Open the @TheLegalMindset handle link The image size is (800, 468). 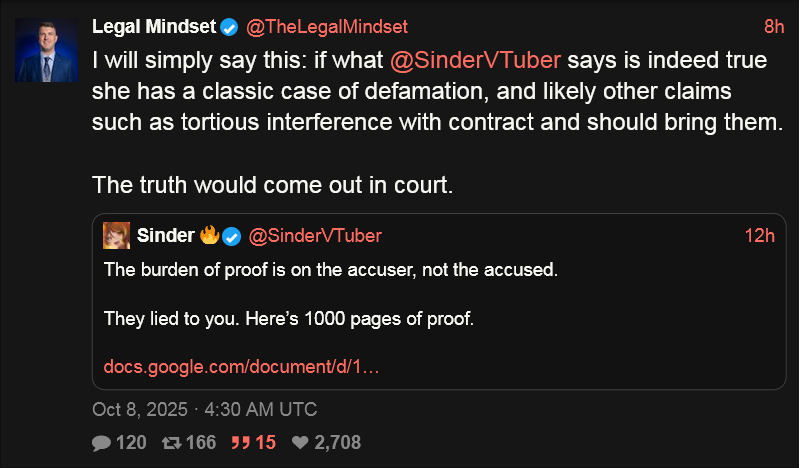[320, 26]
